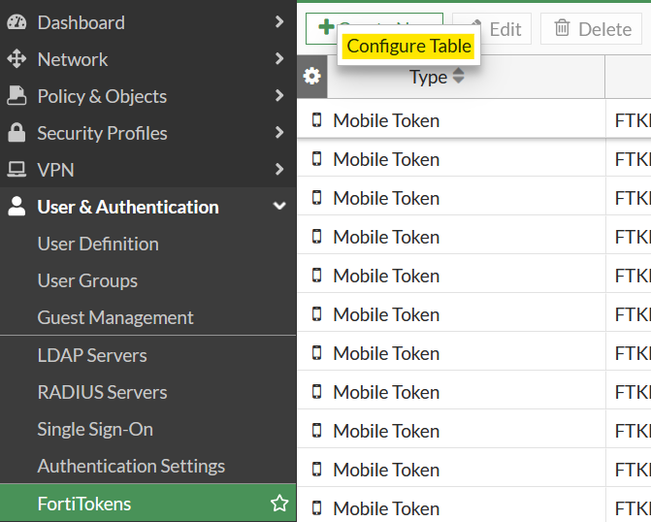Open RADIUS Servers page

pos(102,392)
